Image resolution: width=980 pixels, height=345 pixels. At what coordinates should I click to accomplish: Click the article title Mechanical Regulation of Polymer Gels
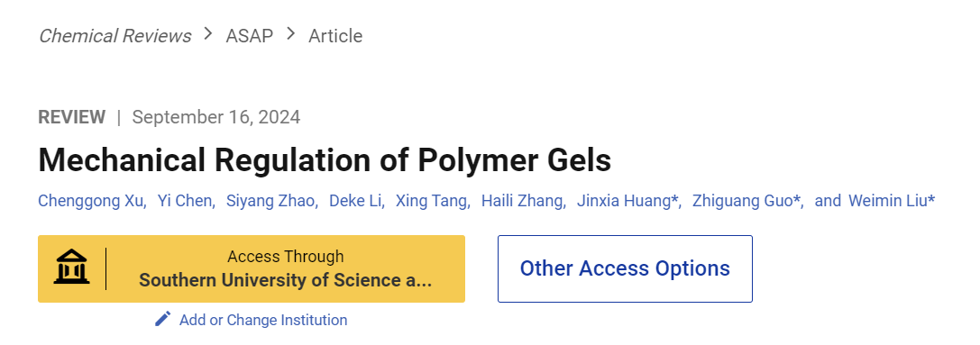pos(325,160)
